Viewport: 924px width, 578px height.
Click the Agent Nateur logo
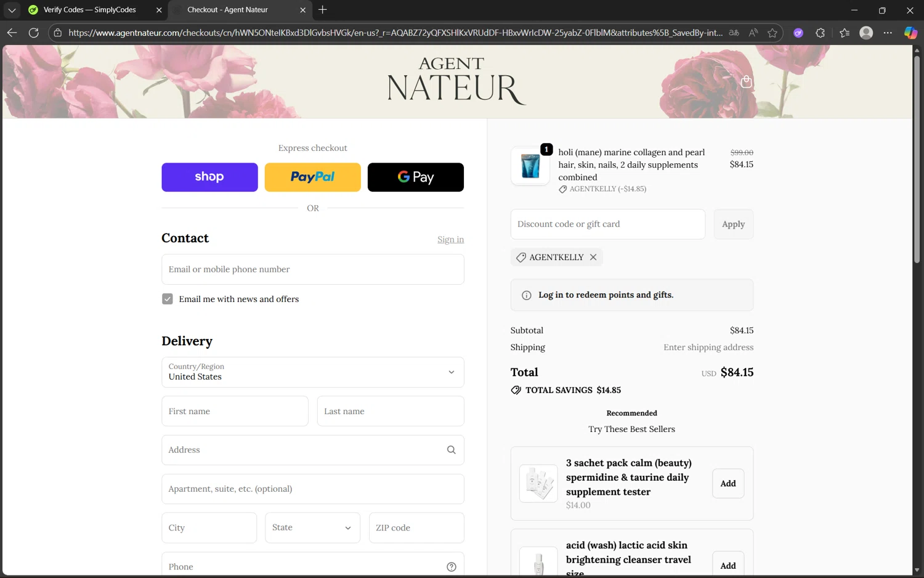click(x=456, y=81)
